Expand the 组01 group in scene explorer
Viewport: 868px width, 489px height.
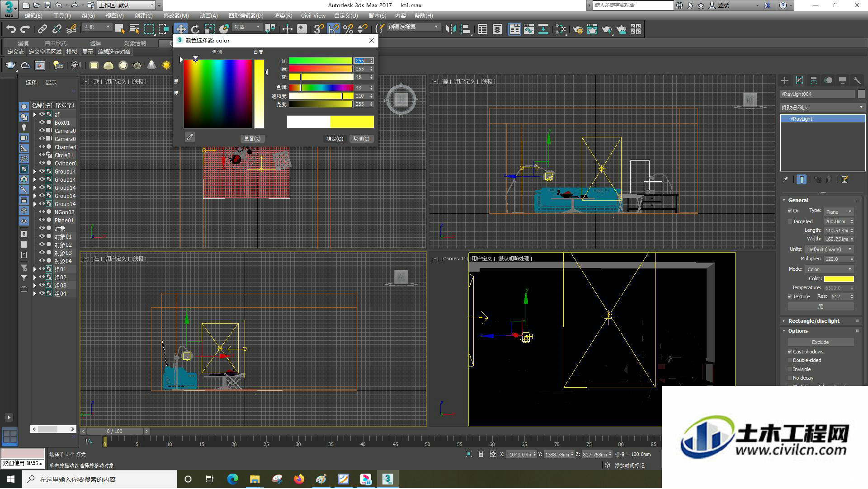pyautogui.click(x=35, y=269)
